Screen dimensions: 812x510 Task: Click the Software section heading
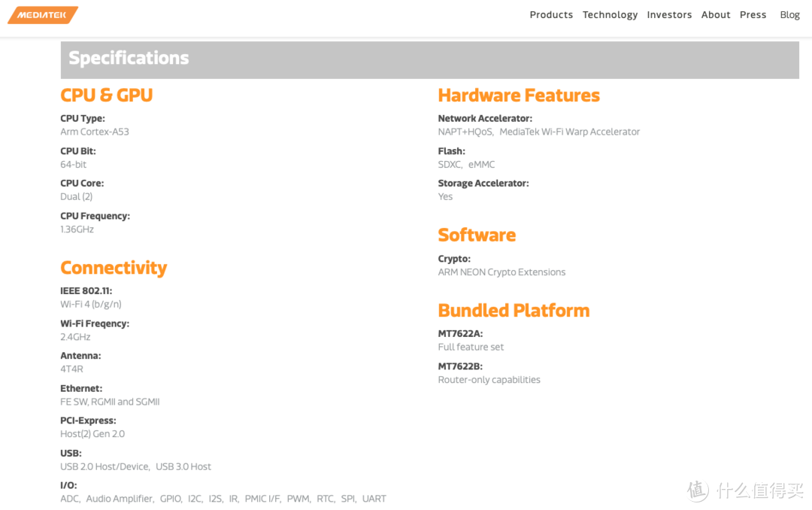click(477, 235)
